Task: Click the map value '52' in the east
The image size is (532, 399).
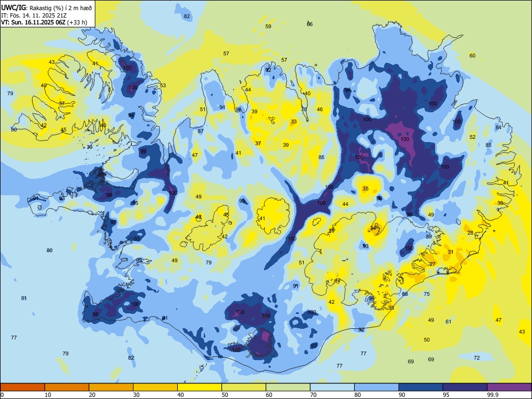Action: coord(472,137)
